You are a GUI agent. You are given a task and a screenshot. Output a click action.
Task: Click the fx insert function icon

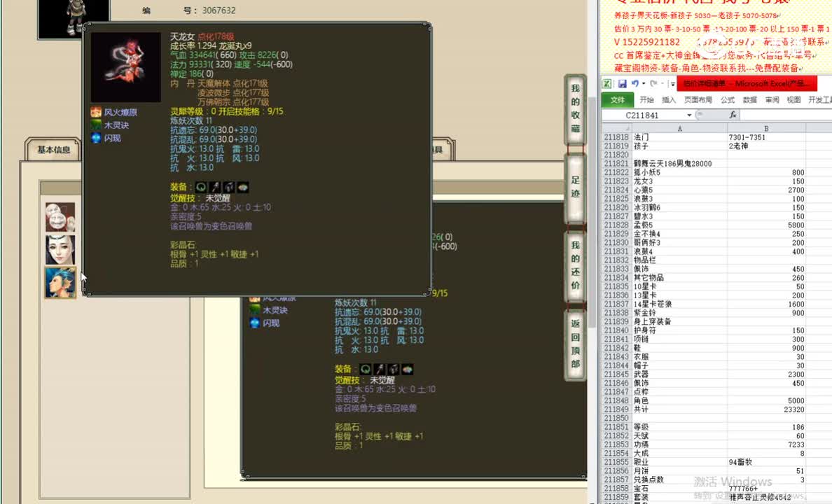pyautogui.click(x=733, y=115)
